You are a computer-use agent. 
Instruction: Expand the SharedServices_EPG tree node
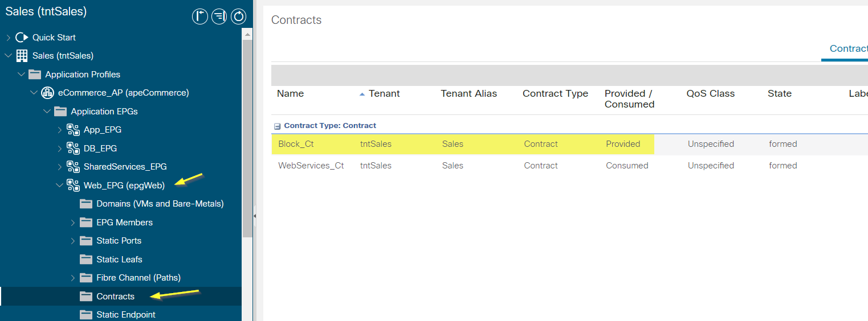pyautogui.click(x=60, y=167)
